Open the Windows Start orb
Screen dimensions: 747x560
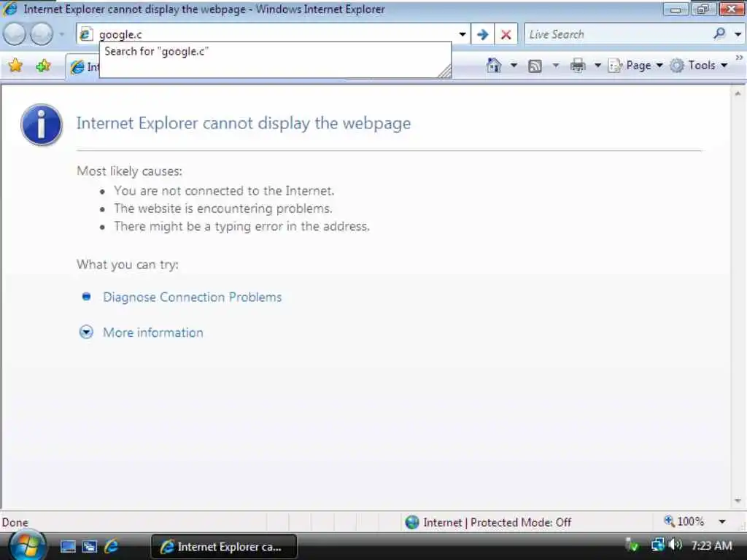[x=28, y=545]
